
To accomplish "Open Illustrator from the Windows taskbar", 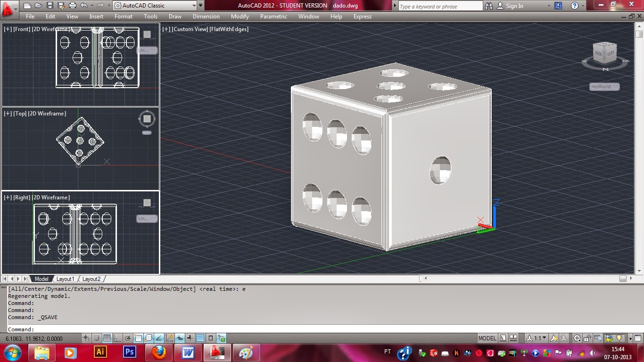I will [x=100, y=352].
